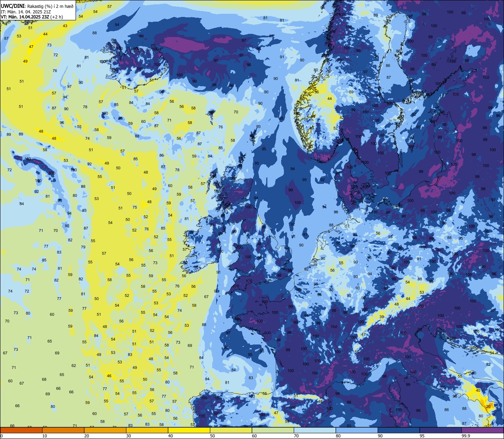Click the 90–95 dark blue legend swatch
504x439 pixels.
(398, 430)
